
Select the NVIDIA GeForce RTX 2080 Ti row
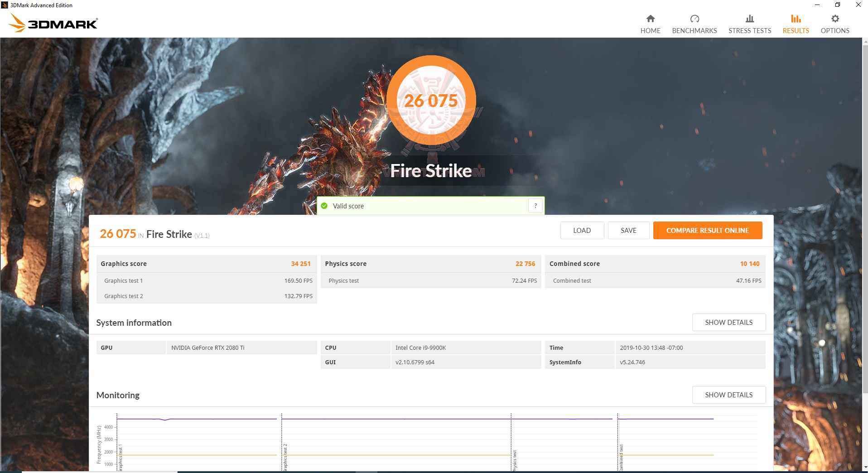(x=241, y=348)
